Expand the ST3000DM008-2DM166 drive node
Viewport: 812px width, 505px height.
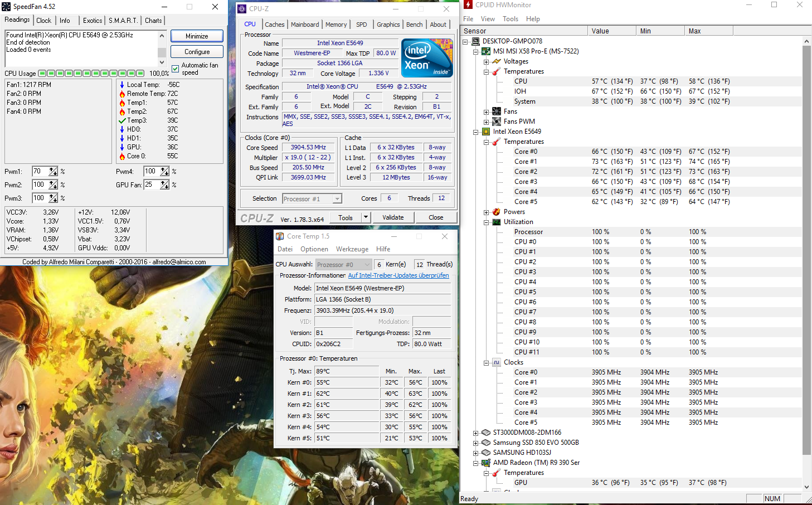click(475, 433)
